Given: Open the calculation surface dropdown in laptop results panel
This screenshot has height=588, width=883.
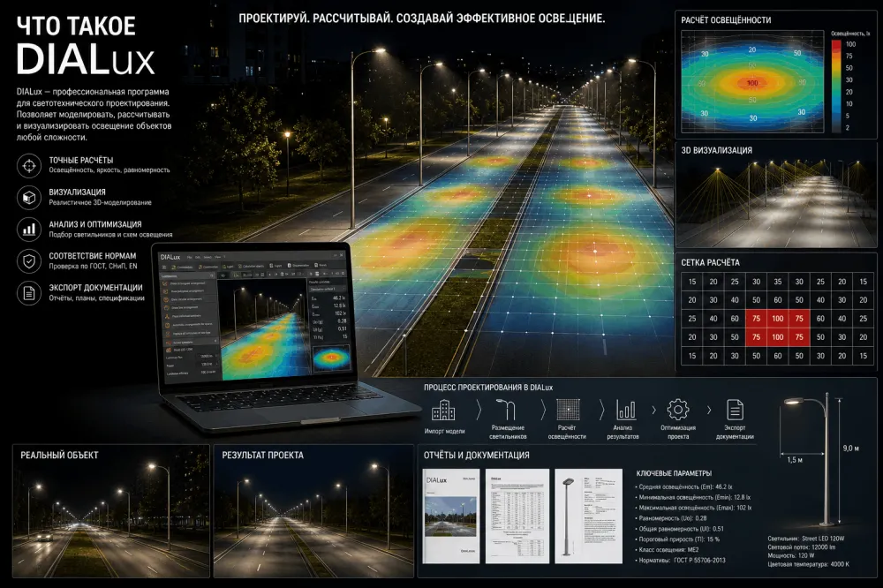Looking at the screenshot, I should pos(328,289).
